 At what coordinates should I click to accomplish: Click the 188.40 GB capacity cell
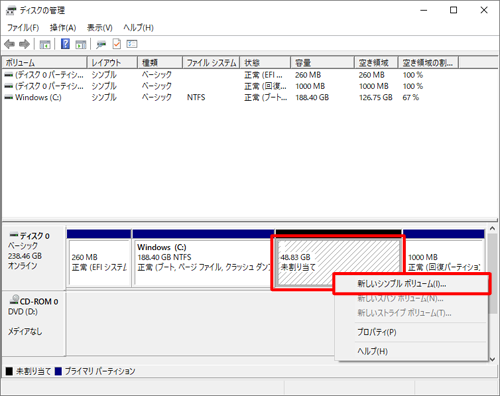pyautogui.click(x=312, y=98)
